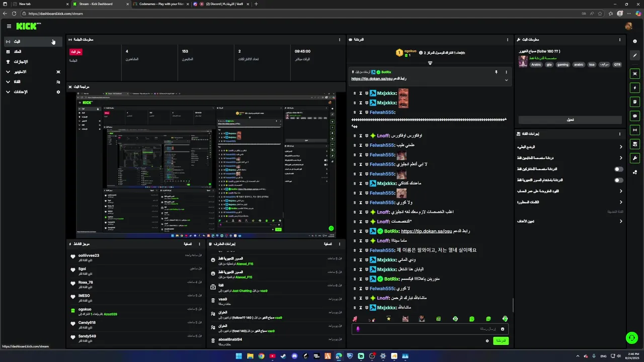
Task: Click the pencil edit icon in right toolbar
Action: (x=635, y=55)
